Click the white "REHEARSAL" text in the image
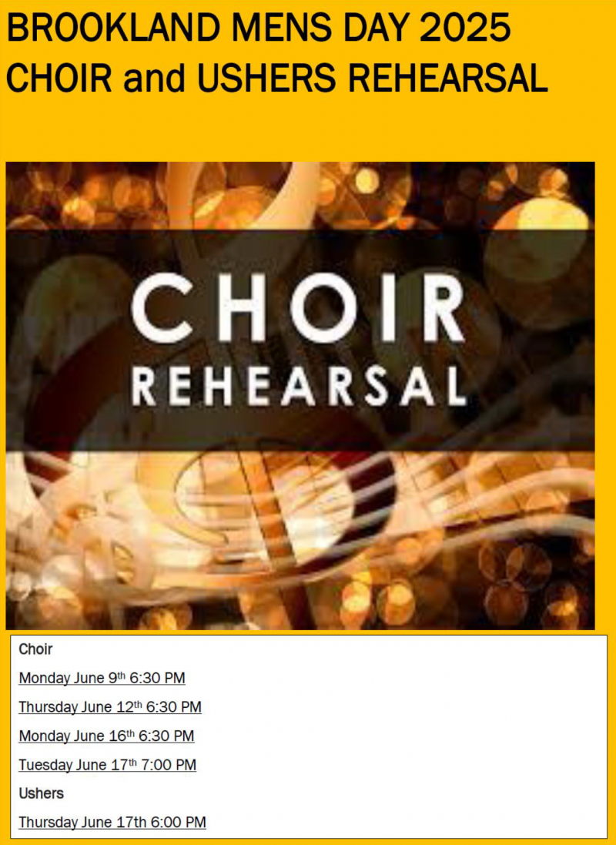616x845 pixels. [299, 387]
